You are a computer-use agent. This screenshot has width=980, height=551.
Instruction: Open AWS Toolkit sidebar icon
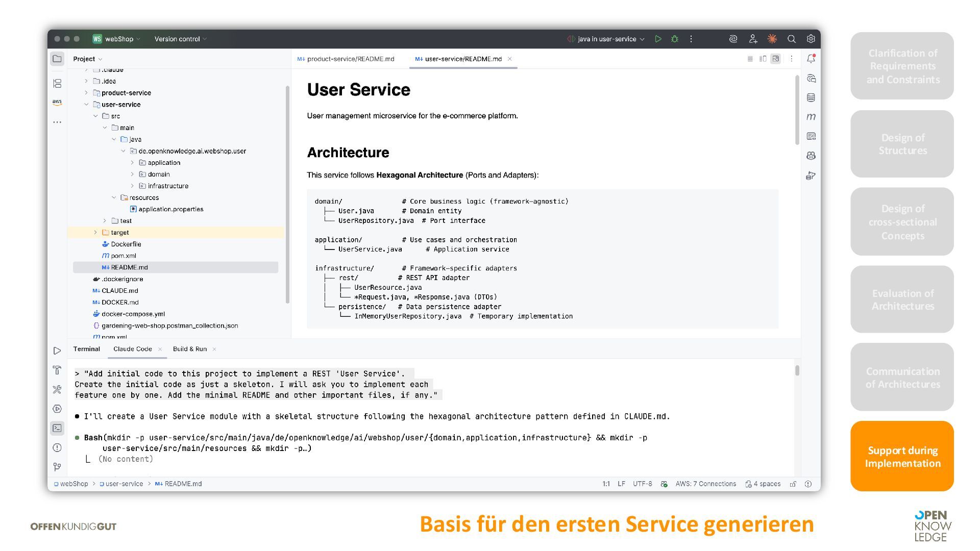click(57, 102)
